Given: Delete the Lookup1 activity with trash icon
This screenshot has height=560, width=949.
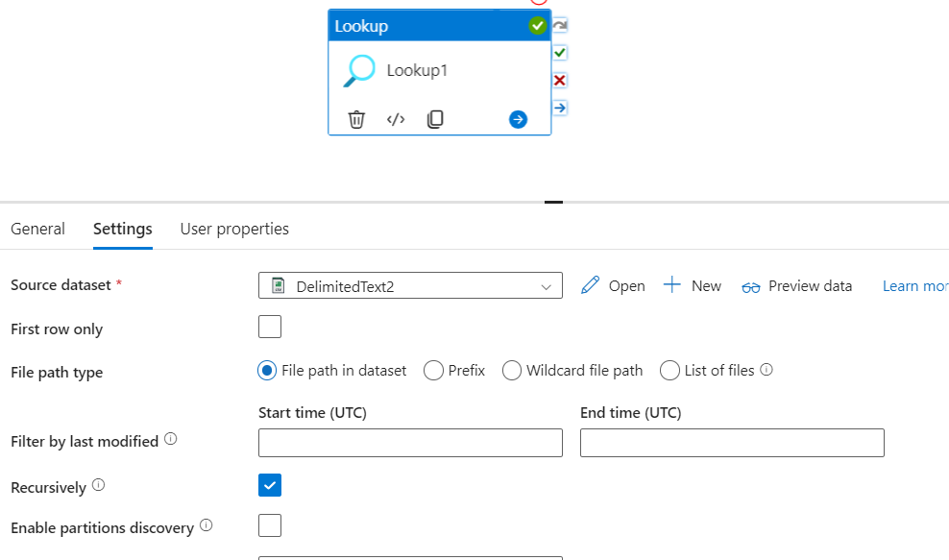Looking at the screenshot, I should coord(356,119).
